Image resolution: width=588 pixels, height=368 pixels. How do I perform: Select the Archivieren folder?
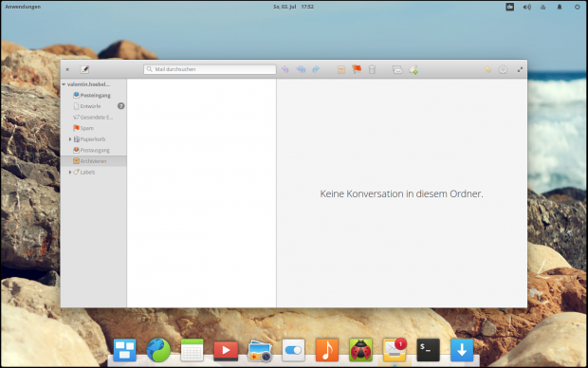[x=93, y=161]
